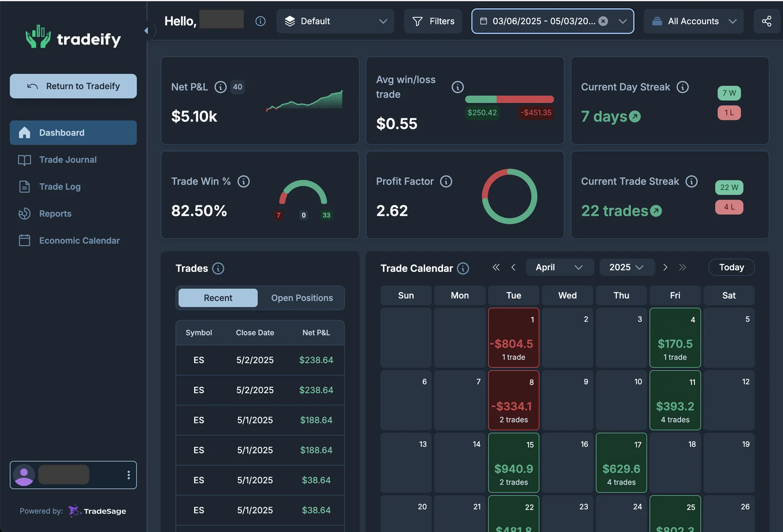This screenshot has height=532, width=783.
Task: Go to the previous month in the calendar
Action: click(513, 267)
